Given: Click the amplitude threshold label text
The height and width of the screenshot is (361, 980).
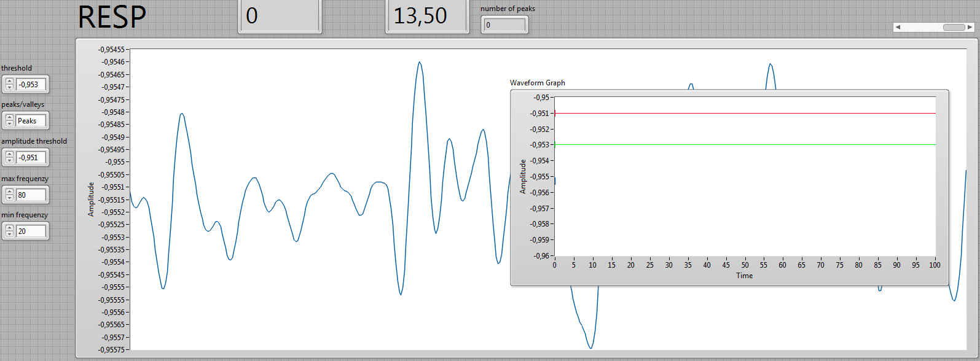Looking at the screenshot, I should click(x=34, y=141).
